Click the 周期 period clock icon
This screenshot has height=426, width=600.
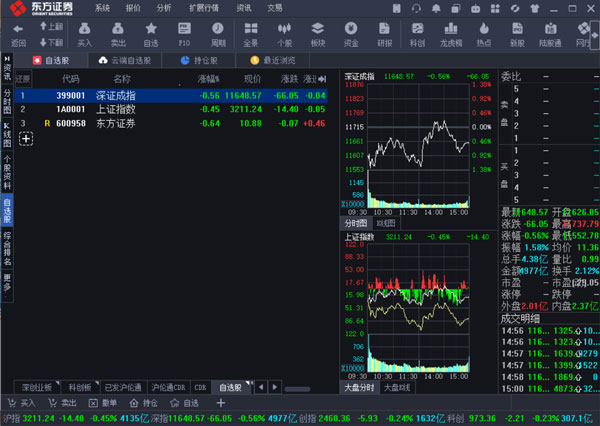click(x=218, y=29)
